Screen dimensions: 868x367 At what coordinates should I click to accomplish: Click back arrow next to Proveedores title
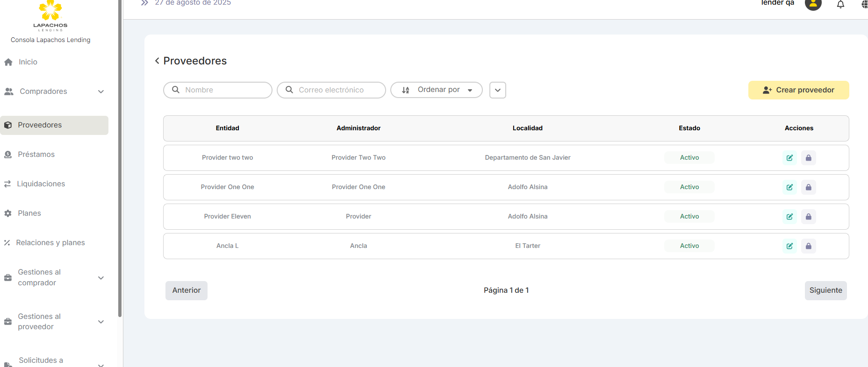click(157, 61)
